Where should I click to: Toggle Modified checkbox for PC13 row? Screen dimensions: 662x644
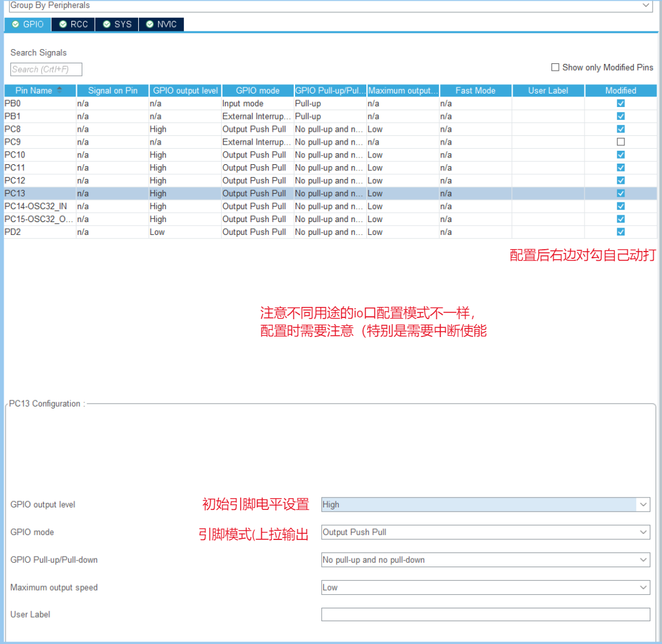(621, 194)
